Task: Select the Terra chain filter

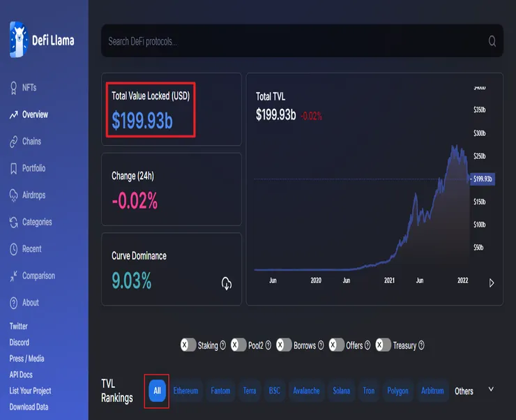Action: tap(250, 391)
